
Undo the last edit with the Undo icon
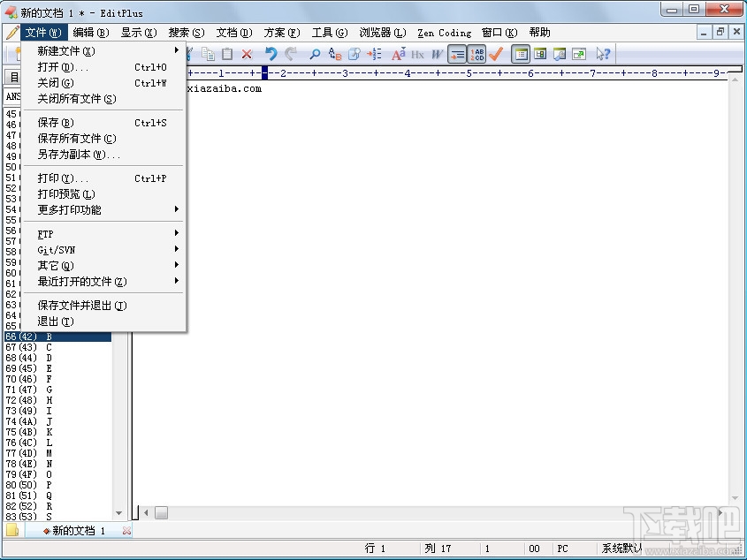click(271, 53)
